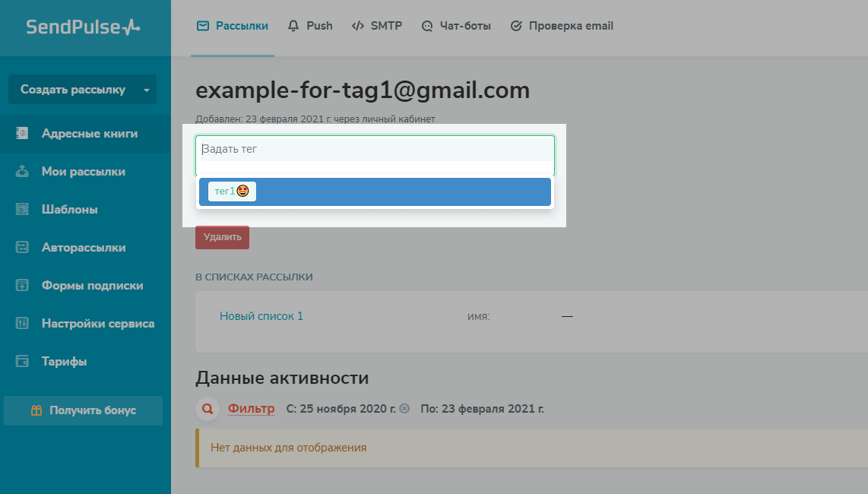Click the Авторассылки automation icon
Viewport: 868px width, 494px height.
[x=23, y=248]
